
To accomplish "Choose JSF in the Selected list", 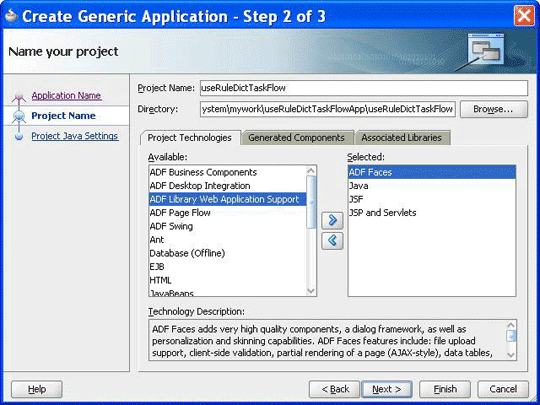I will pyautogui.click(x=432, y=199).
